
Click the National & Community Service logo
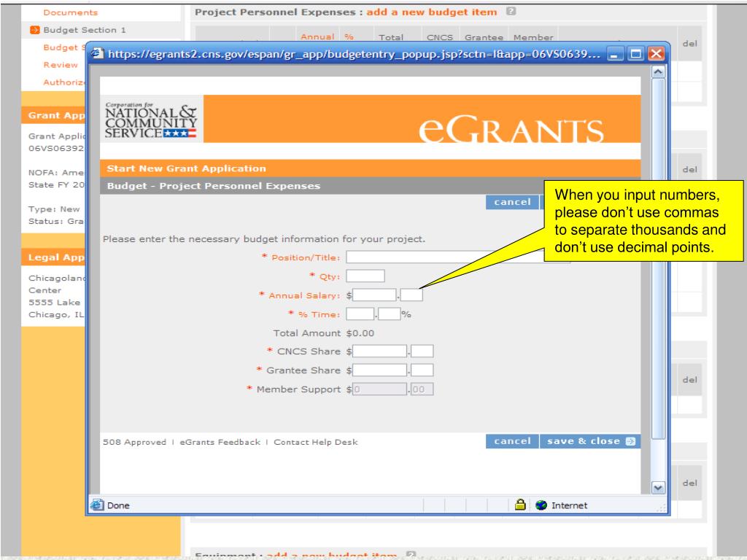150,120
